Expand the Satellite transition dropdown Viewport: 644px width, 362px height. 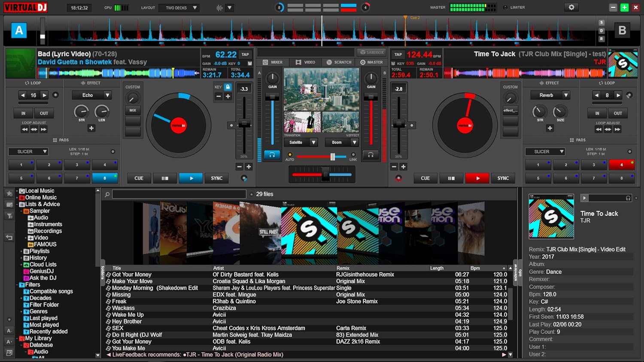313,142
